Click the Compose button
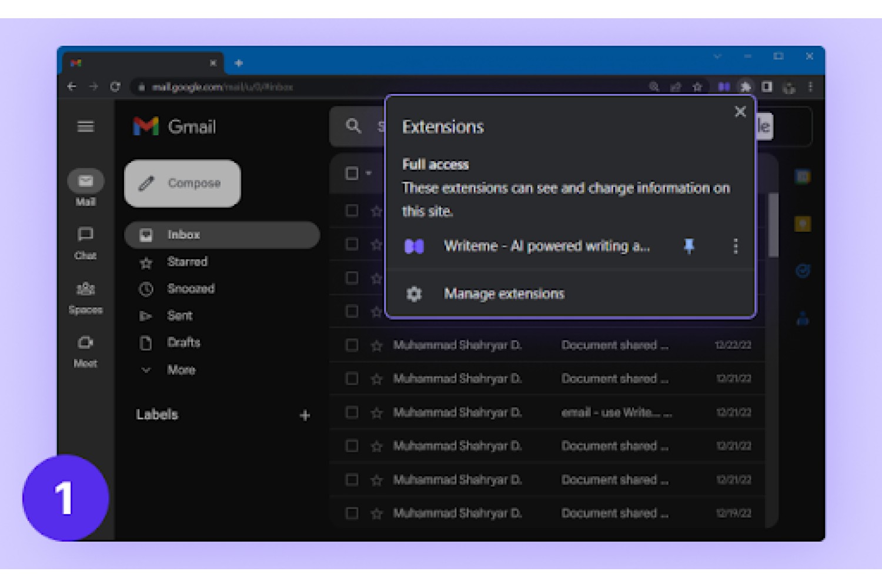 coord(182,183)
